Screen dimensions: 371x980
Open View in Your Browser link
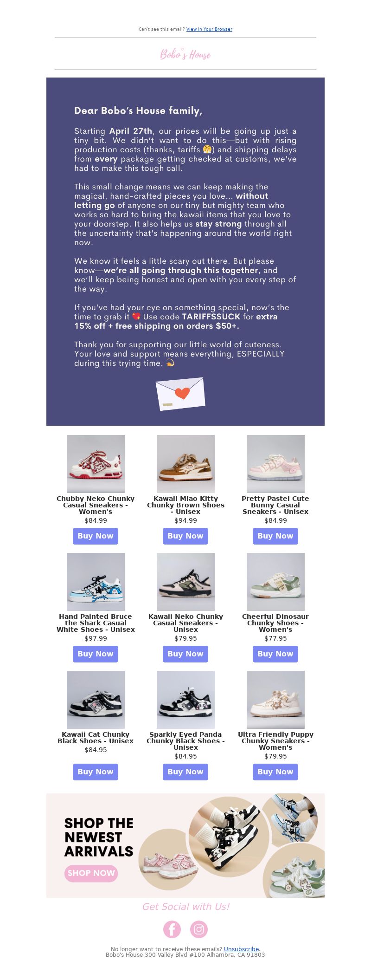209,29
